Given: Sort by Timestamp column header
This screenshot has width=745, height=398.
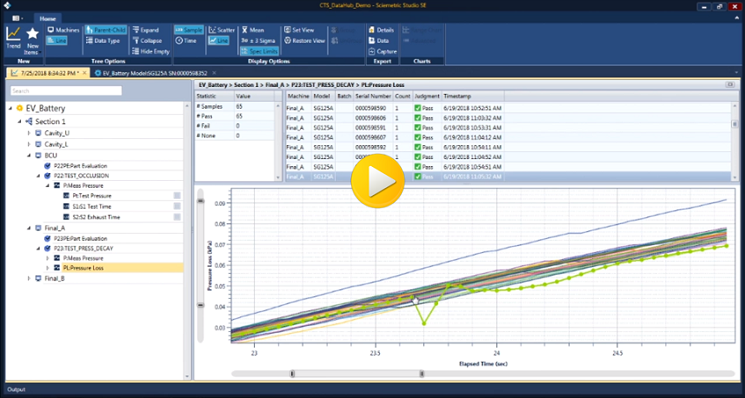Looking at the screenshot, I should [473, 96].
